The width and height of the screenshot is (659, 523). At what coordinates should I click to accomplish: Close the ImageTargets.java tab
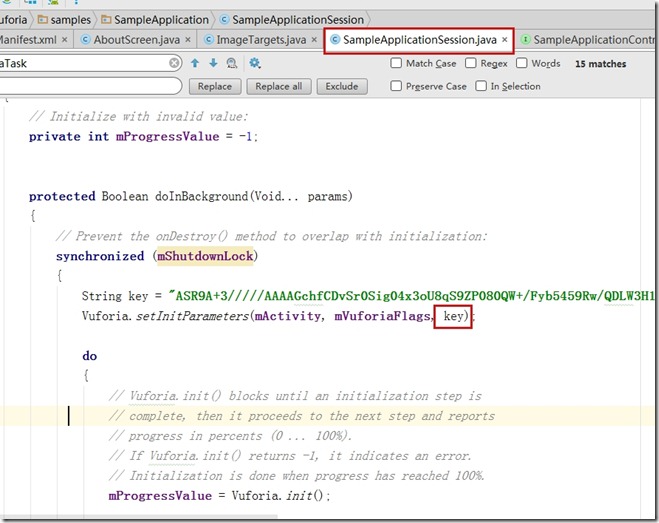coord(314,40)
